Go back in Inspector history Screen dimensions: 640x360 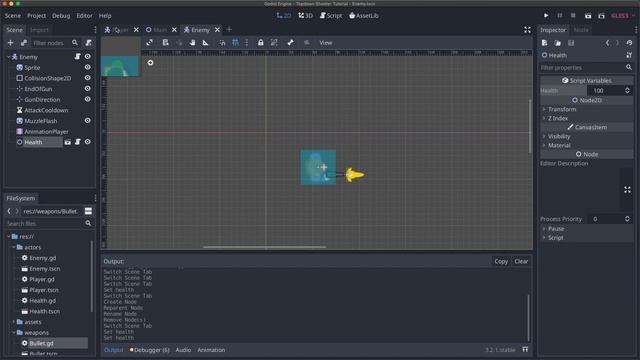point(607,43)
